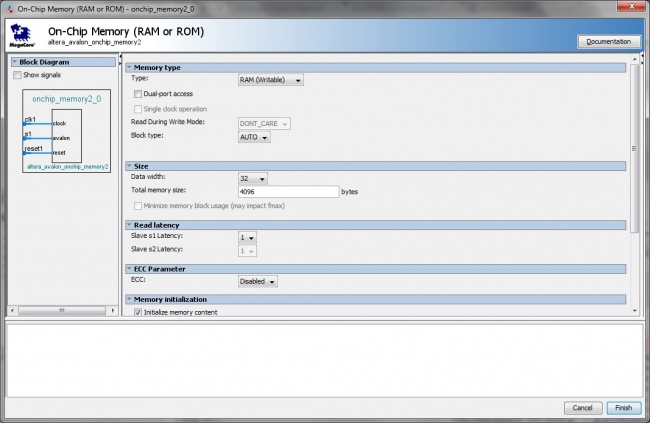This screenshot has height=423, width=650.
Task: Click the clk1 signal label in the diagram
Action: (30, 119)
